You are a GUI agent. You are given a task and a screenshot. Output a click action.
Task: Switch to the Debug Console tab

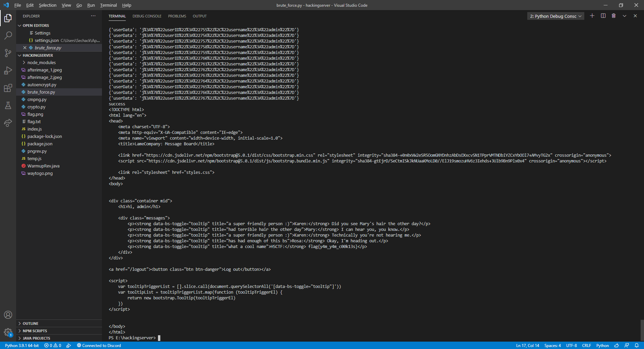(x=147, y=16)
